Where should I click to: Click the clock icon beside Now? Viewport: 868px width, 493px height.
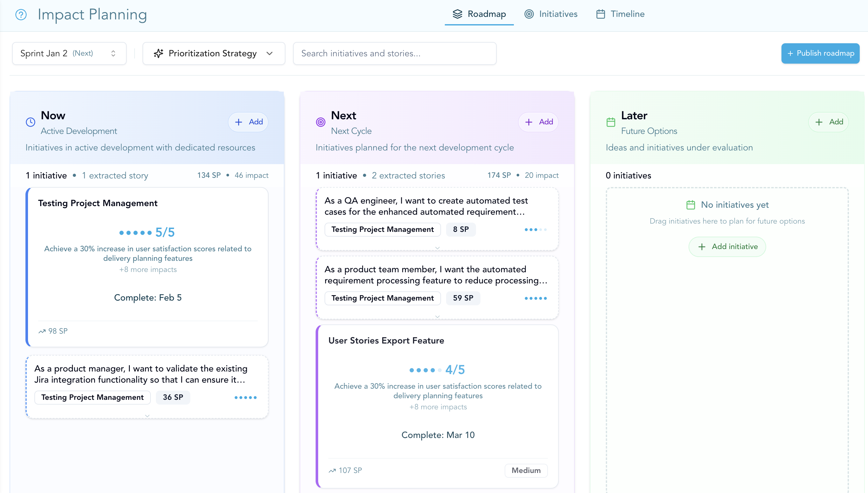click(x=30, y=122)
